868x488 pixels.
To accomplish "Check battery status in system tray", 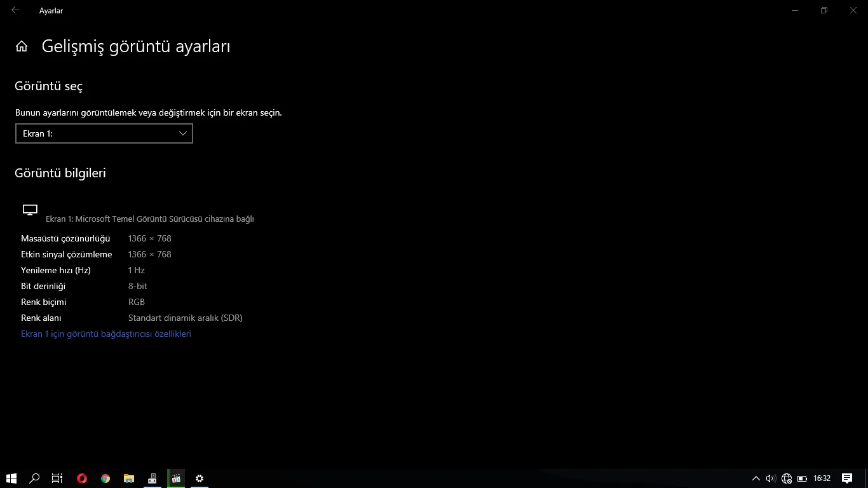I will [x=802, y=478].
